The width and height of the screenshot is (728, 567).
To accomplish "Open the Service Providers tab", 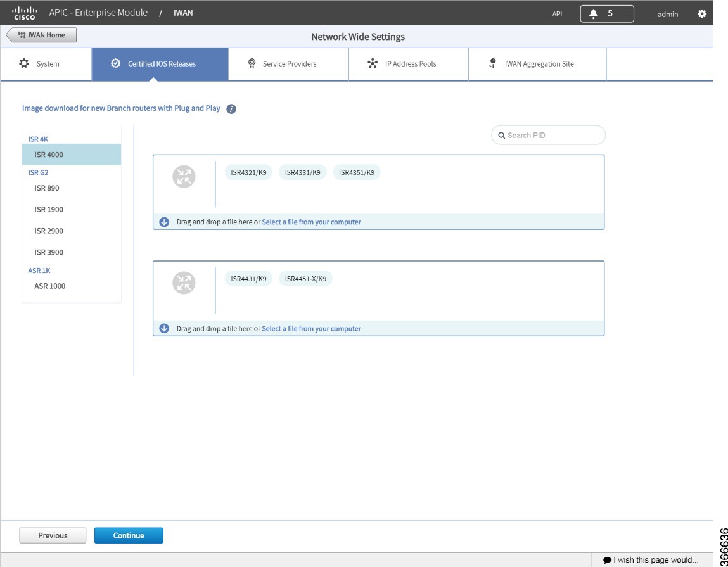I will pos(288,64).
